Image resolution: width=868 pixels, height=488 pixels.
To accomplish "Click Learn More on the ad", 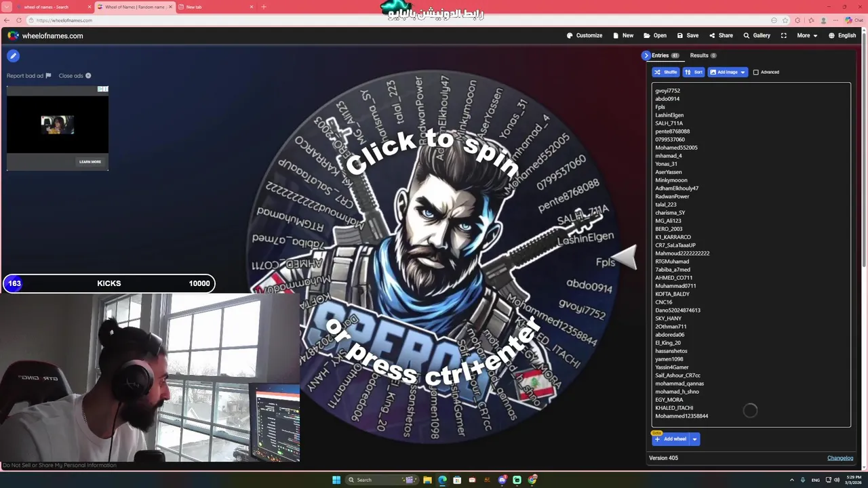I will point(90,161).
